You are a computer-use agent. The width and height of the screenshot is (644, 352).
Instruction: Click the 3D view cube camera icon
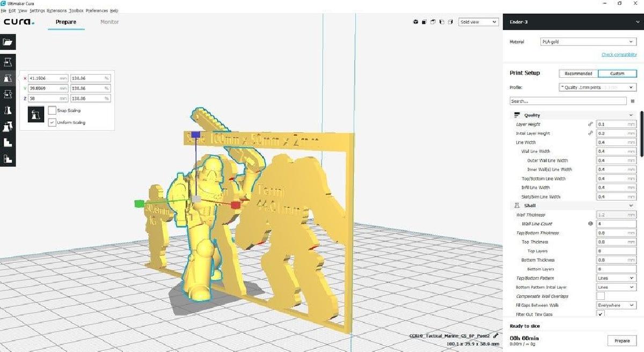point(415,22)
